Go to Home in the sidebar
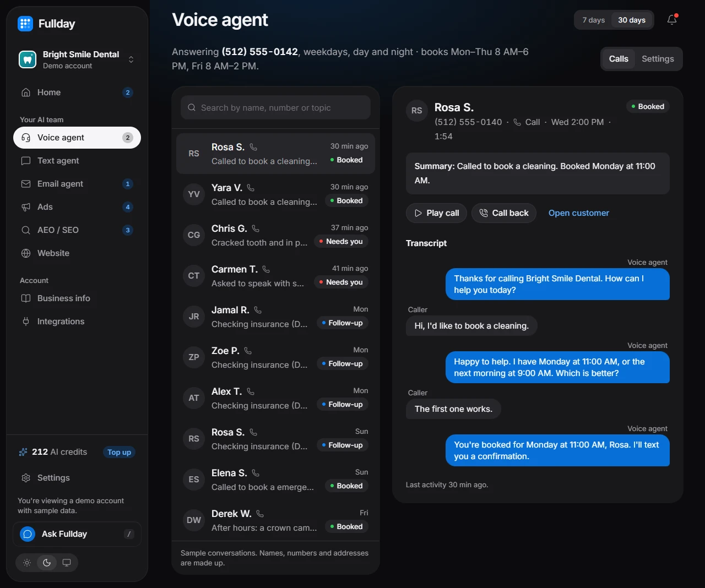 tap(77, 92)
